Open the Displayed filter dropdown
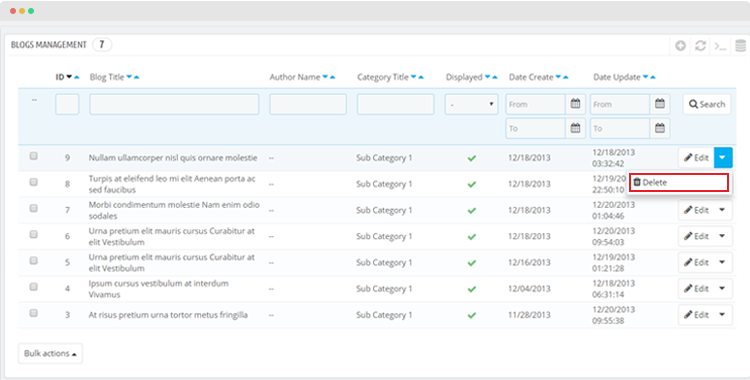Image resolution: width=750 pixels, height=380 pixels. 472,104
